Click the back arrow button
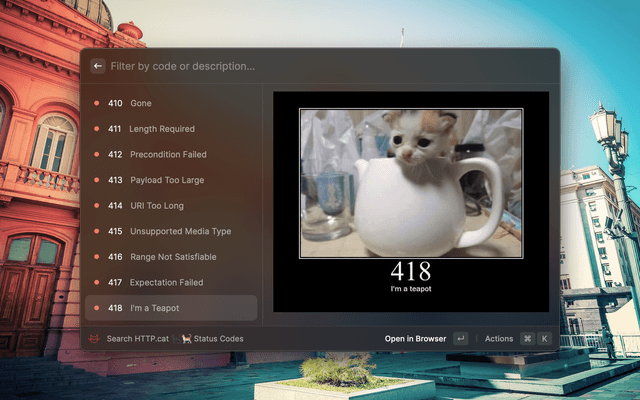The height and width of the screenshot is (400, 640). pos(97,66)
